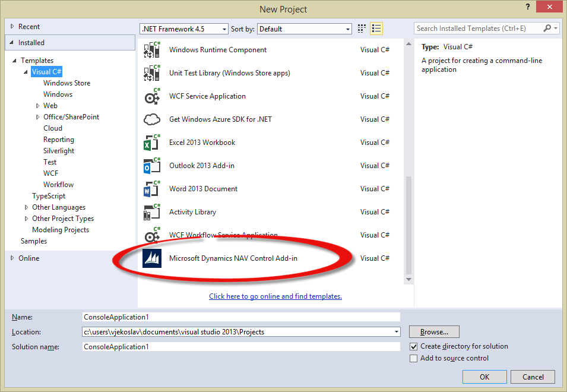567x392 pixels.
Task: Expand the Office/SharePoint node arrow
Action: click(37, 117)
